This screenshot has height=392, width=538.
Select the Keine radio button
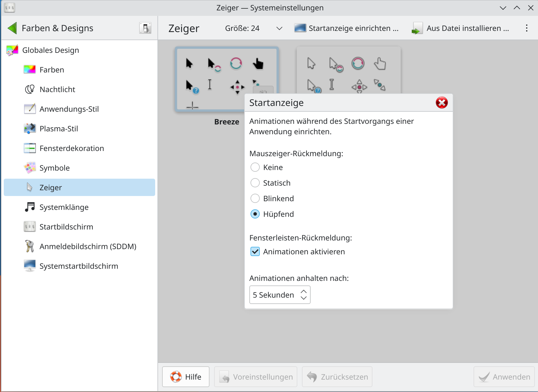[x=255, y=167]
